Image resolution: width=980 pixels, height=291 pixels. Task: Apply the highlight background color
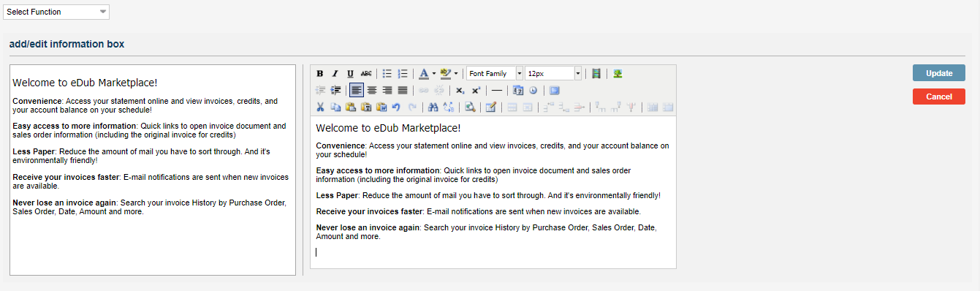[446, 73]
